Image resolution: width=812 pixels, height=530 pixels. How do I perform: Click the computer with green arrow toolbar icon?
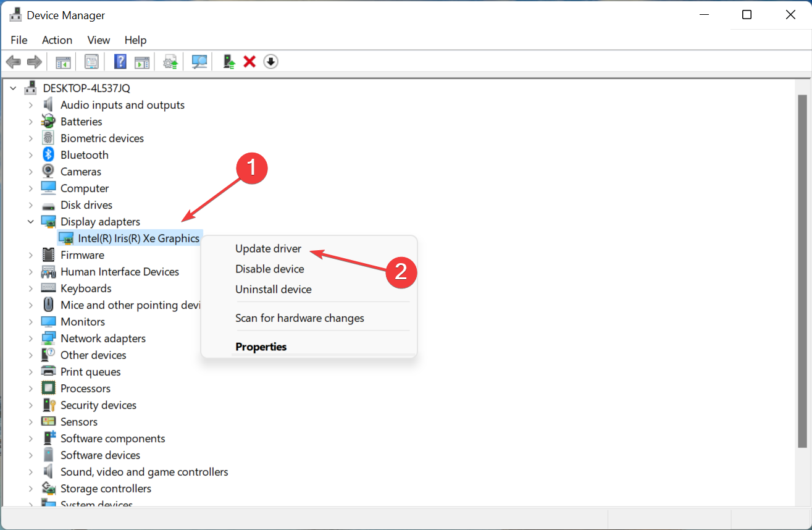click(229, 62)
